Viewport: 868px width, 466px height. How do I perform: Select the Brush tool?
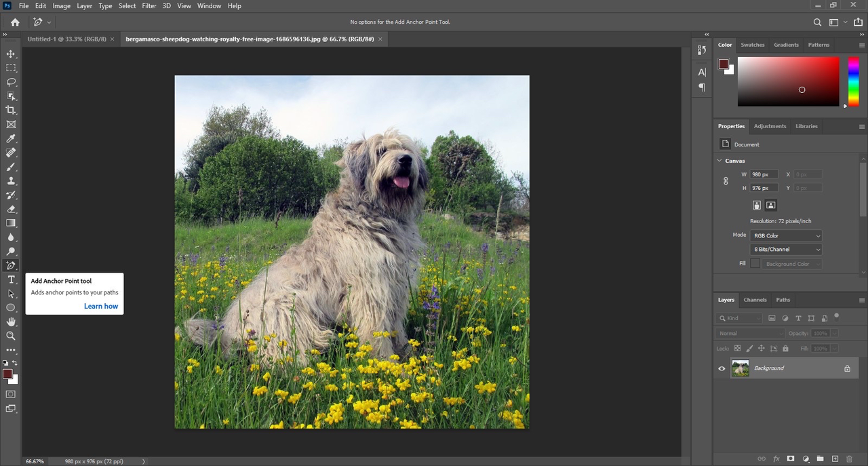(x=11, y=167)
